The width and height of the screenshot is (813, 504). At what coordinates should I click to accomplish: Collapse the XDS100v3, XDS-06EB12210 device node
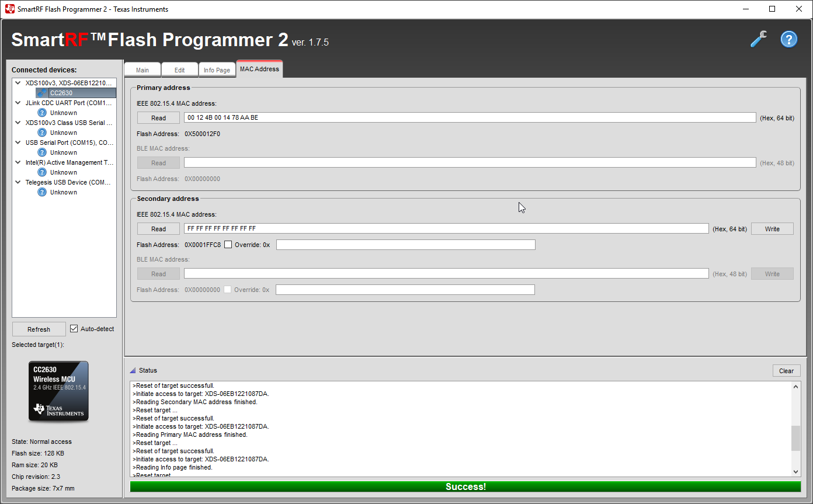(18, 83)
